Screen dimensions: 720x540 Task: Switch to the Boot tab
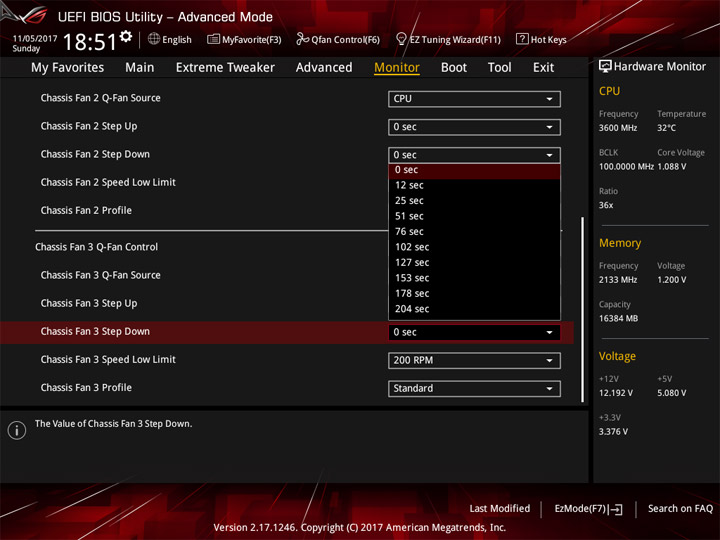454,68
